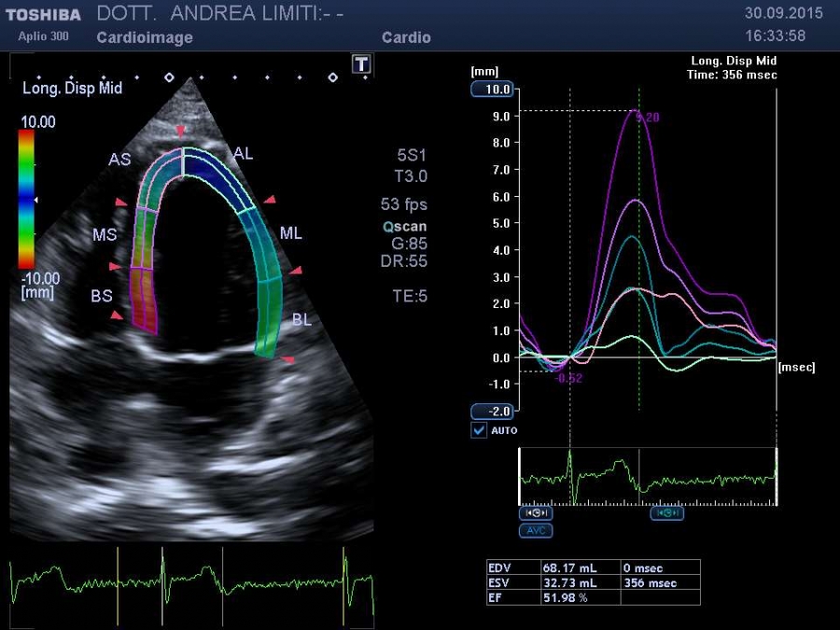Click the T icon above the ultrasound image
Image resolution: width=840 pixels, height=630 pixels.
(x=361, y=63)
